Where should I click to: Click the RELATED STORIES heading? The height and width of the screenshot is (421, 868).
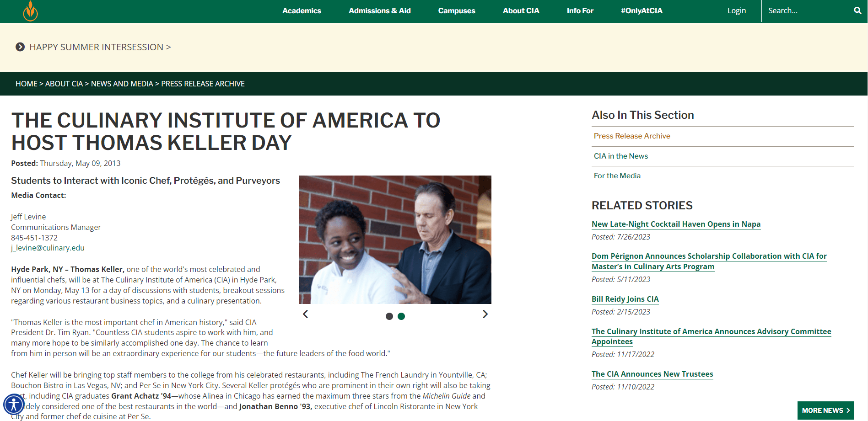[x=642, y=205]
